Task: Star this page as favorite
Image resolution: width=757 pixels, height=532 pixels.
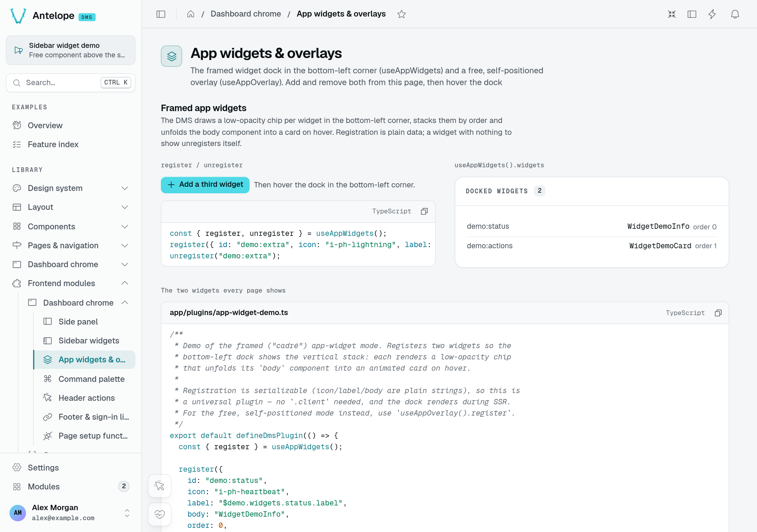Action: (401, 14)
